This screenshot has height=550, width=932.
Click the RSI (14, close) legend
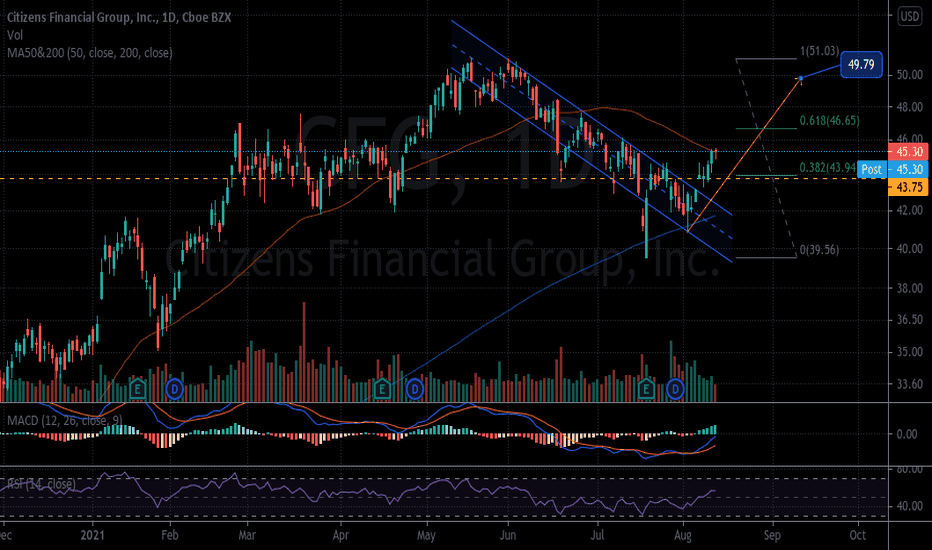click(x=41, y=484)
